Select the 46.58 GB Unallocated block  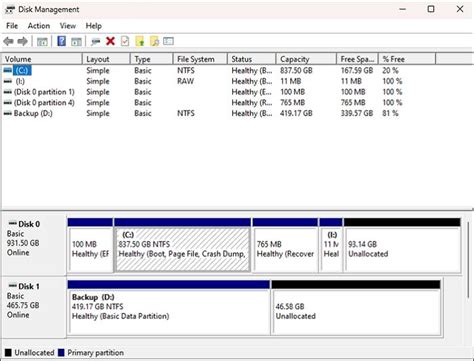click(x=356, y=308)
